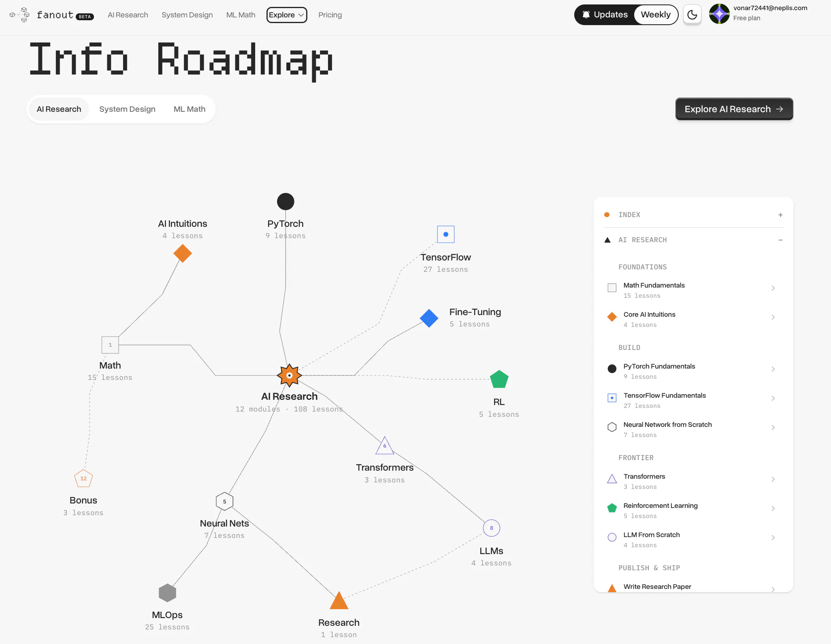Switch to System Design roadmap tab
831x644 pixels.
pyautogui.click(x=127, y=109)
